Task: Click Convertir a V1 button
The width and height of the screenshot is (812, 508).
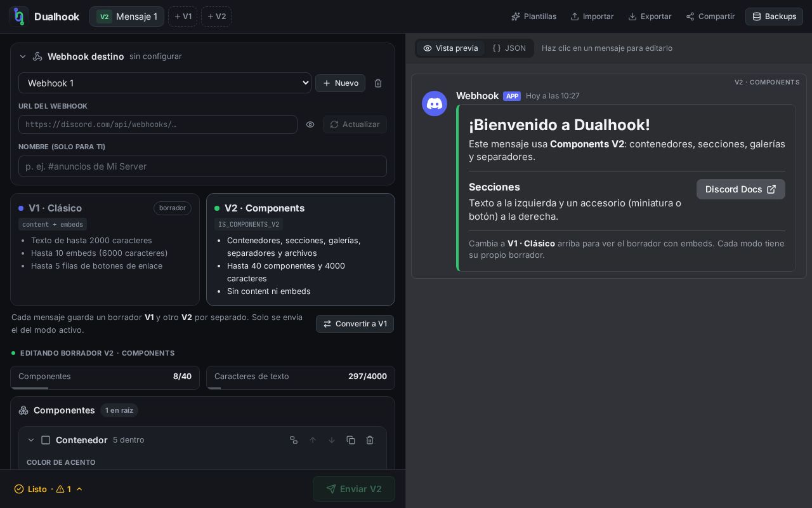Action: pyautogui.click(x=355, y=324)
